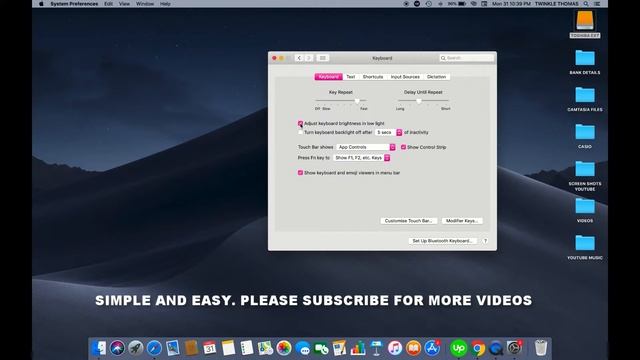
Task: Open Reminders app in the dock
Action: pos(247,348)
